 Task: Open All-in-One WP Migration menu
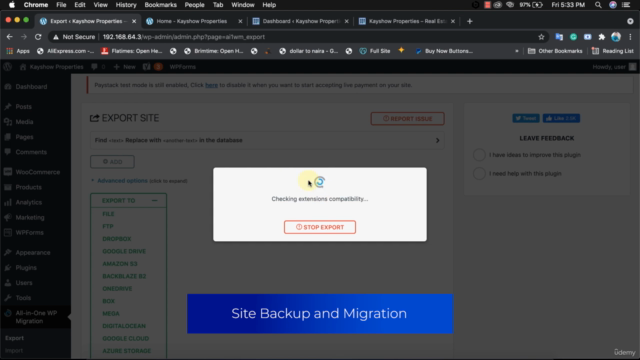pos(36,317)
